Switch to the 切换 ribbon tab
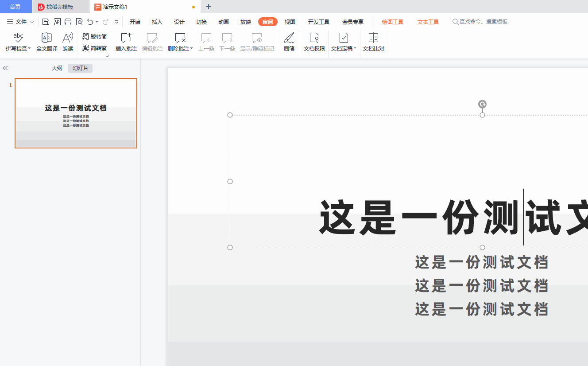This screenshot has width=588, height=366. click(x=201, y=22)
